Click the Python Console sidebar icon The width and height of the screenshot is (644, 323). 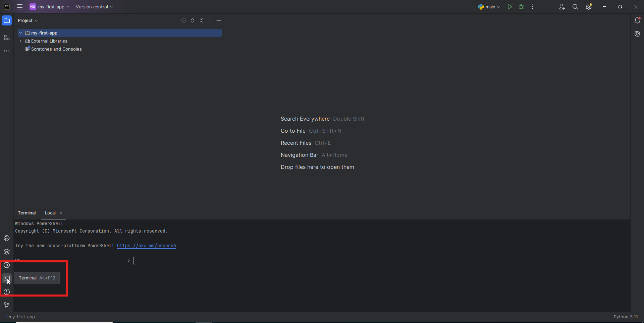[7, 238]
